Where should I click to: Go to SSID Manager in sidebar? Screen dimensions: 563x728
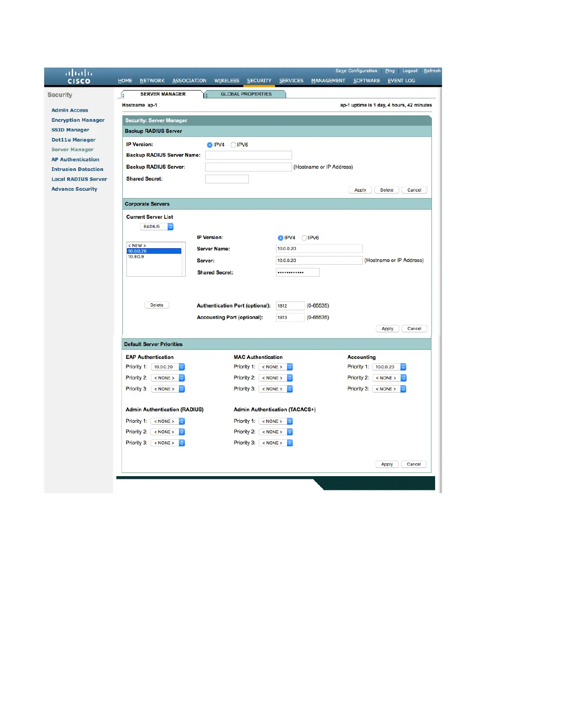pos(70,130)
